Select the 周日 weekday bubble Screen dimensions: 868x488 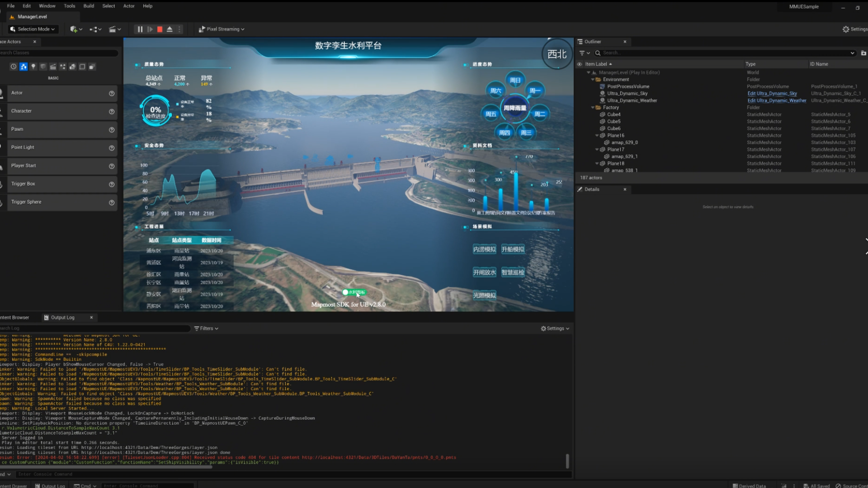515,80
